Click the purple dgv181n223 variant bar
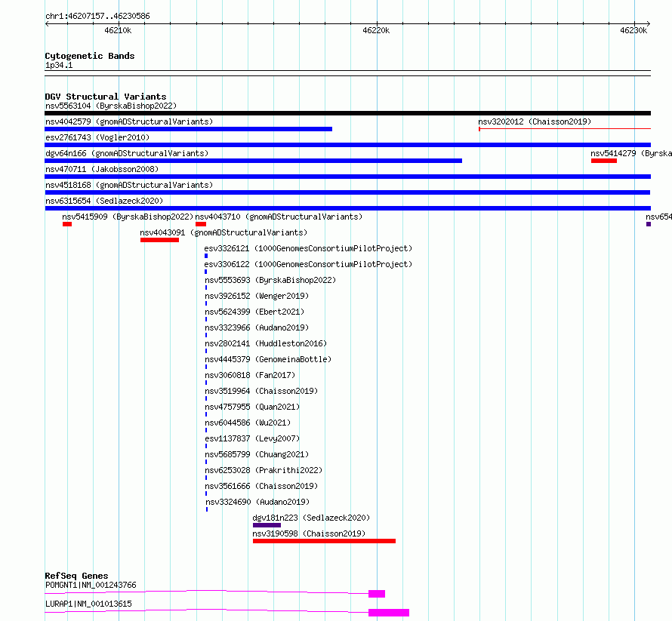 coord(267,525)
